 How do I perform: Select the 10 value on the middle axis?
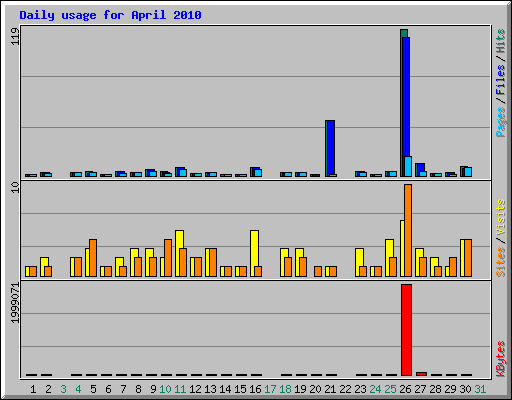pos(15,188)
